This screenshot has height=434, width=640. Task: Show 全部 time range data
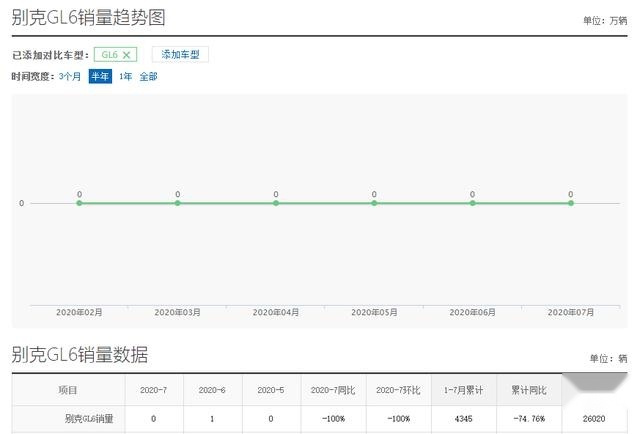pyautogui.click(x=148, y=76)
